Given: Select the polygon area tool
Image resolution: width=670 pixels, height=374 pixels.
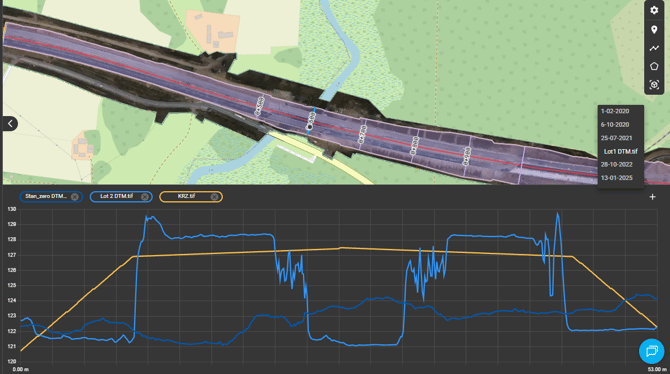Looking at the screenshot, I should pyautogui.click(x=654, y=66).
